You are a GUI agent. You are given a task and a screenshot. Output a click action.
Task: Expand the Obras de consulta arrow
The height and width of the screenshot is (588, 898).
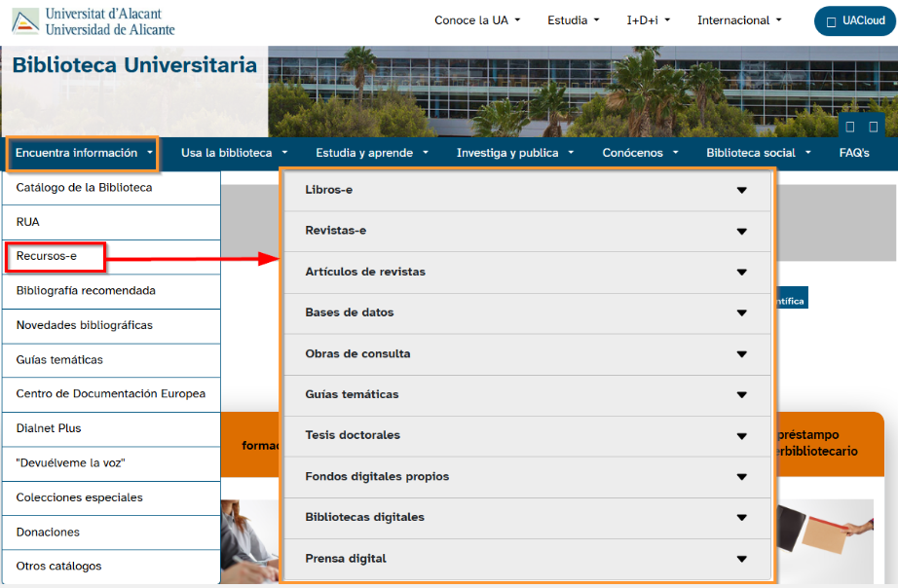click(741, 353)
